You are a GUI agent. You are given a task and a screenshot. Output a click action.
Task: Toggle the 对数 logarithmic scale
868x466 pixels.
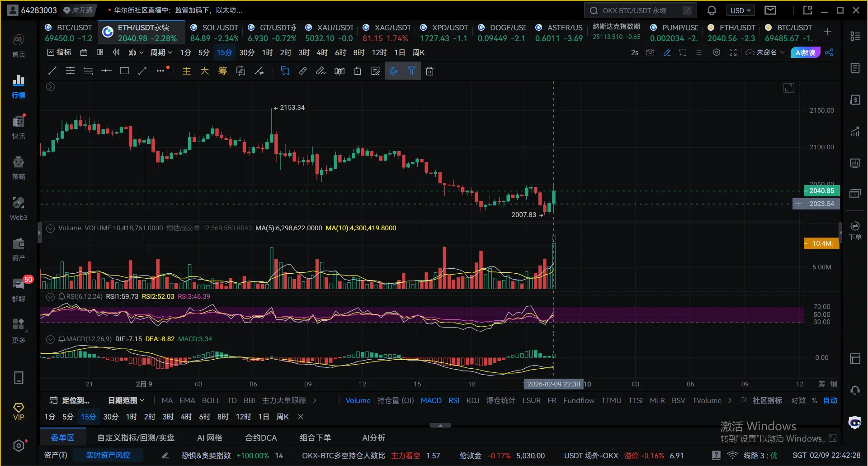798,400
